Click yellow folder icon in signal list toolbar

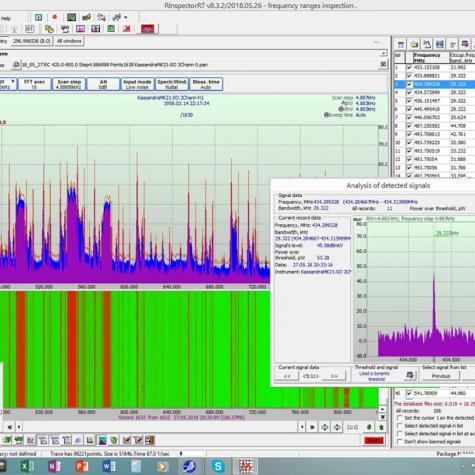(414, 44)
